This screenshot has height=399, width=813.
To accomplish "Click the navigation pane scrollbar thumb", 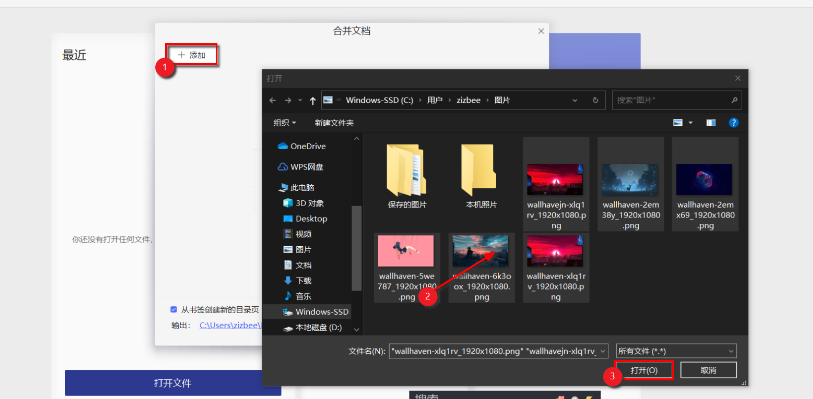I will (356, 248).
